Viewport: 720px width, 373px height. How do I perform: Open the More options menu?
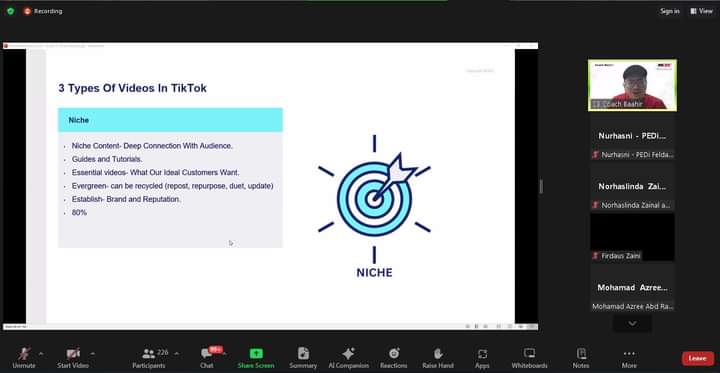tap(629, 358)
